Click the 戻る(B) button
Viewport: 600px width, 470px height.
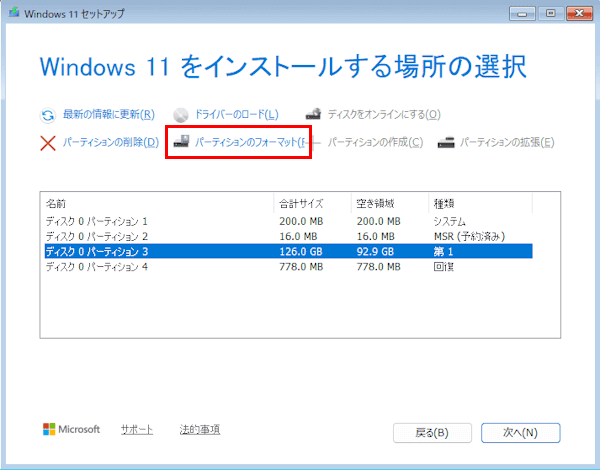pos(432,433)
